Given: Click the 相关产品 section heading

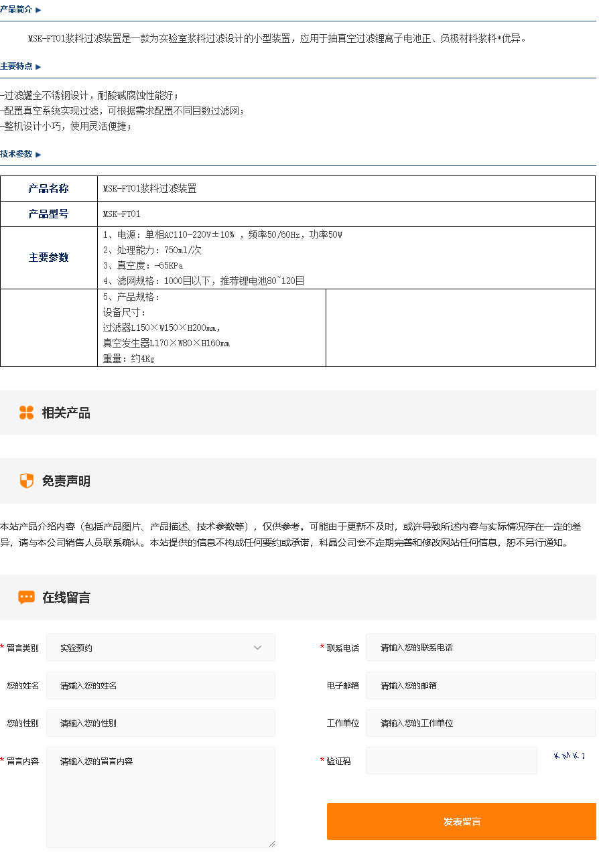Looking at the screenshot, I should tap(66, 413).
